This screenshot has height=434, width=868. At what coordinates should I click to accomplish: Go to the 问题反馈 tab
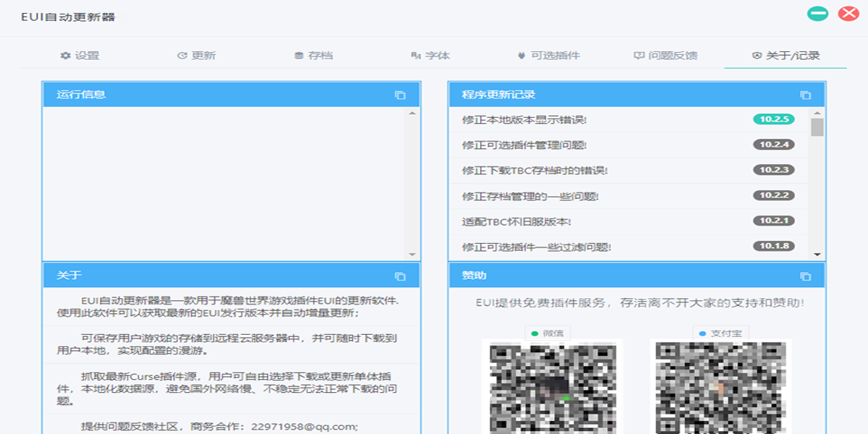(x=666, y=55)
